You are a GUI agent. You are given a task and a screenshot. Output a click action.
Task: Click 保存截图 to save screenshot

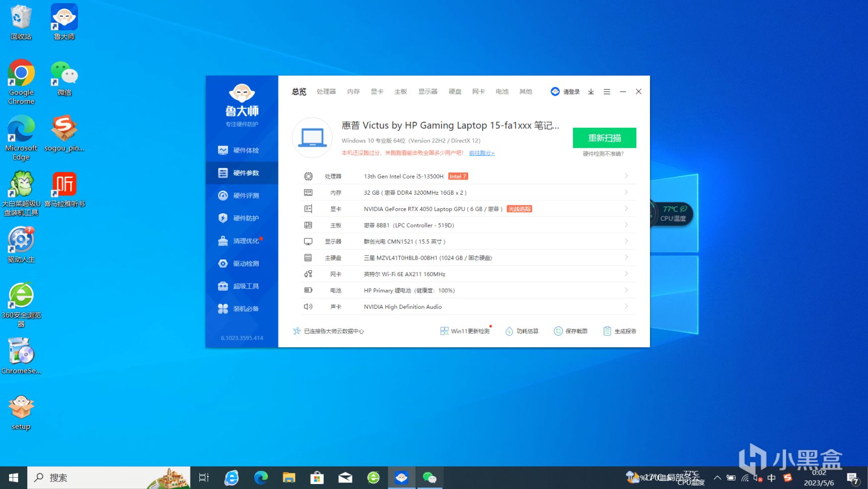pyautogui.click(x=571, y=331)
